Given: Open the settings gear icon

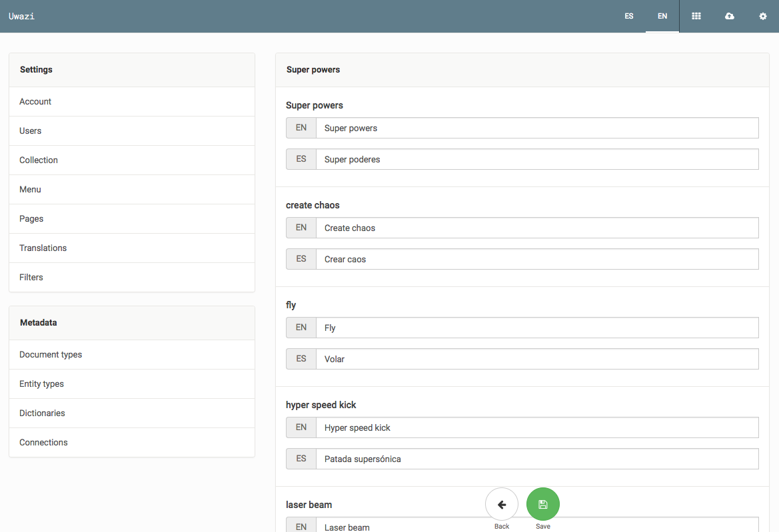Looking at the screenshot, I should click(762, 16).
